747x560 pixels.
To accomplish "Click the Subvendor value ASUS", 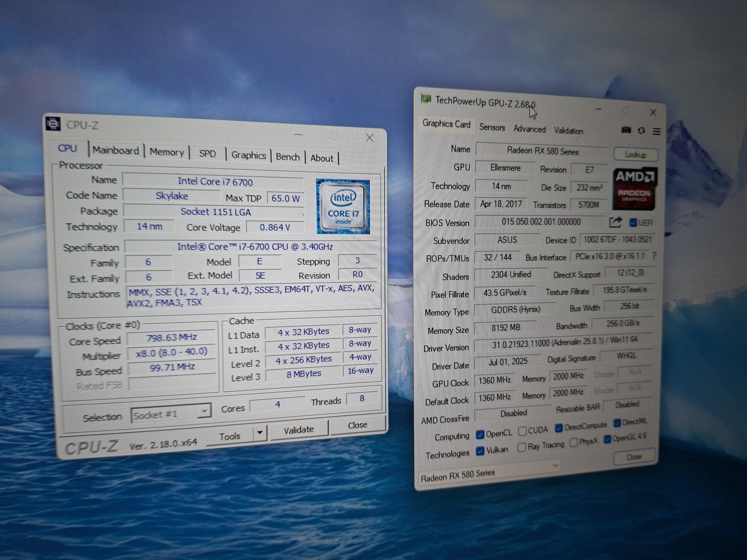I will [507, 240].
